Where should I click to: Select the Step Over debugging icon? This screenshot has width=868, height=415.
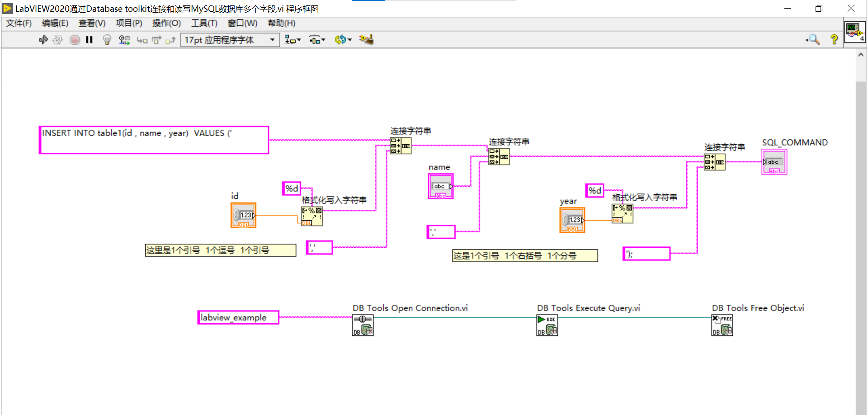[x=156, y=40]
